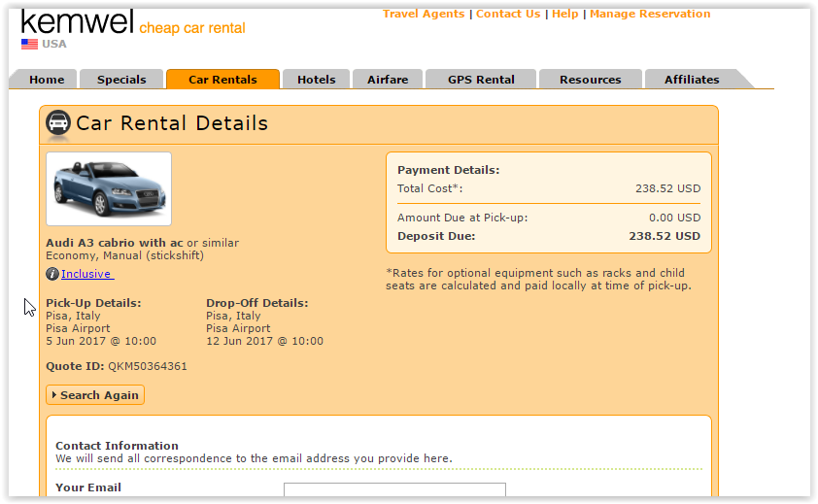Switch to the Specials tab
This screenshot has height=504, width=818.
pos(121,80)
